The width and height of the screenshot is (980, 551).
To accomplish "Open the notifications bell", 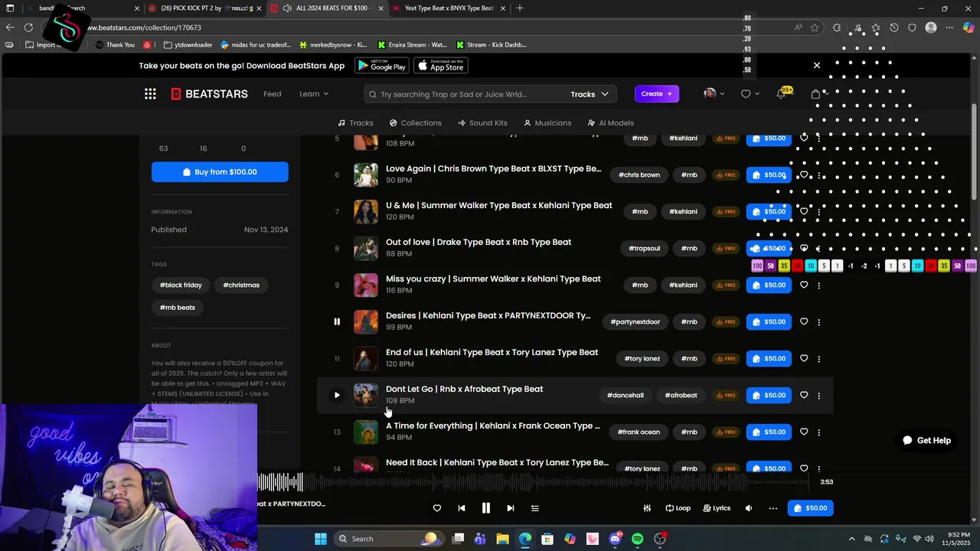I will point(781,93).
